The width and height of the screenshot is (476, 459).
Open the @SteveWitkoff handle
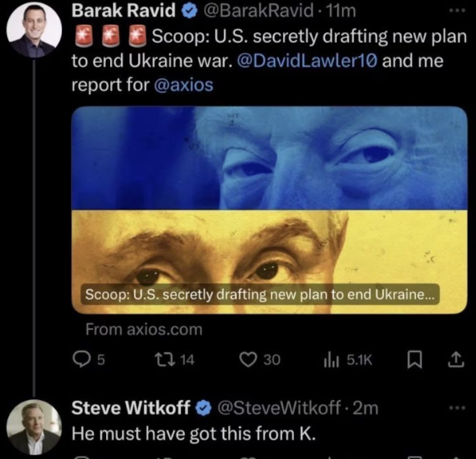coord(279,408)
